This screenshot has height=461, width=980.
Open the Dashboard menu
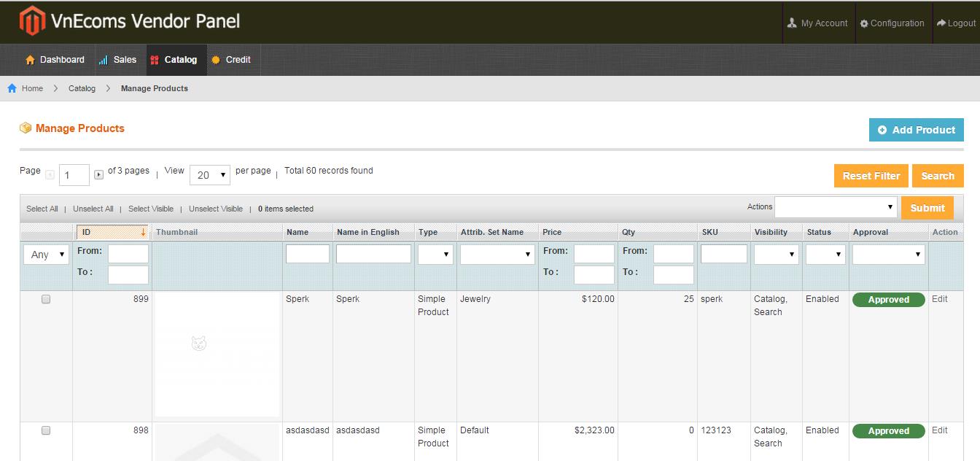tap(55, 60)
